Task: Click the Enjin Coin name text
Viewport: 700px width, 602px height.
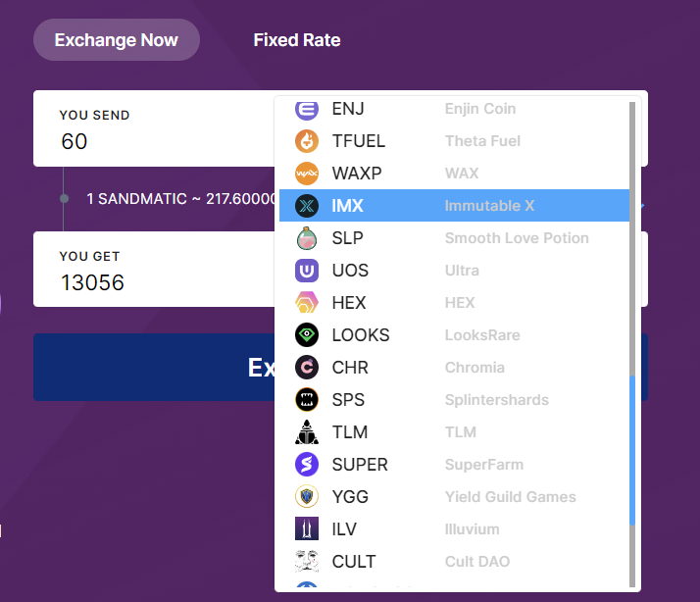Action: tap(480, 109)
